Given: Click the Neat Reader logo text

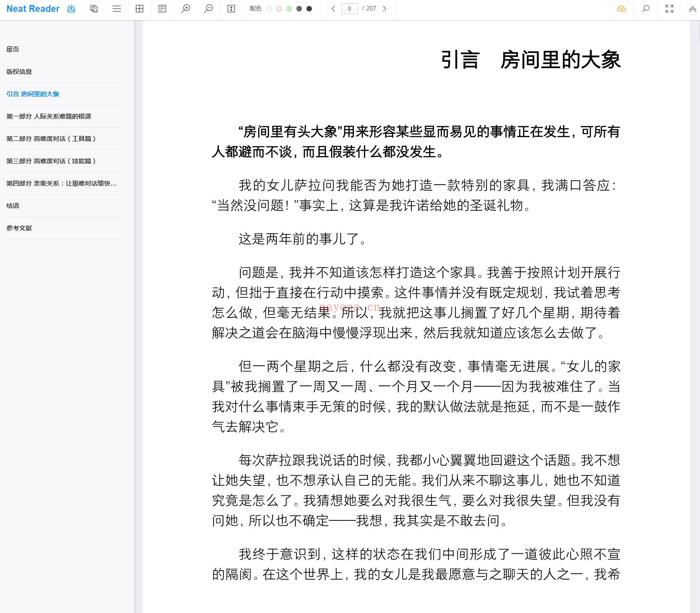Looking at the screenshot, I should pyautogui.click(x=33, y=9).
